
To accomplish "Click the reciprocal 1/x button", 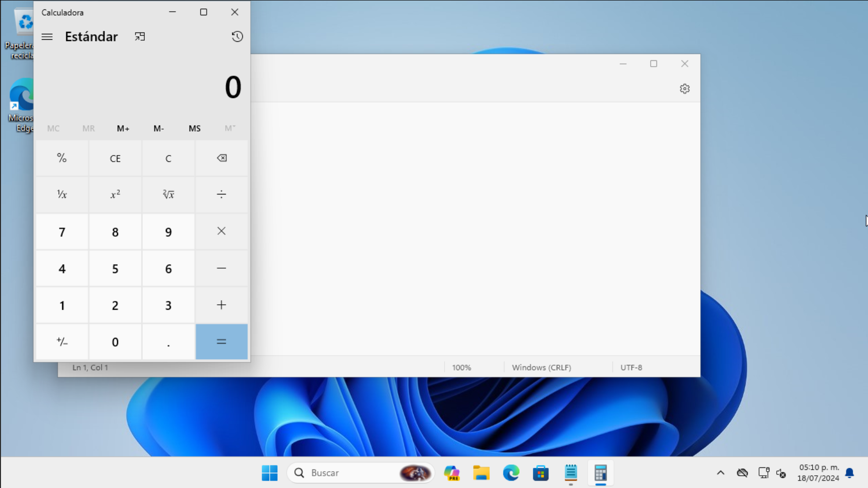I will point(62,194).
